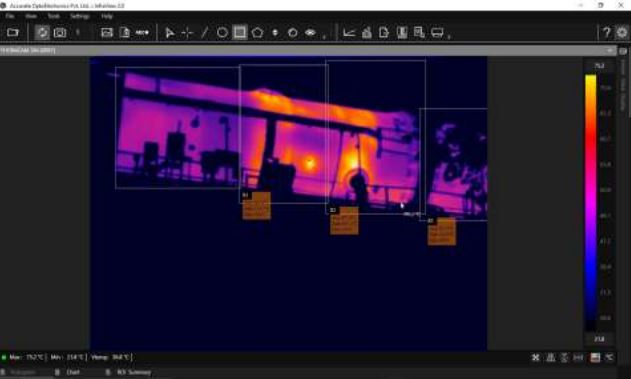Expand the arrow at the toolbar's end
The height and width of the screenshot is (379, 631).
click(449, 37)
